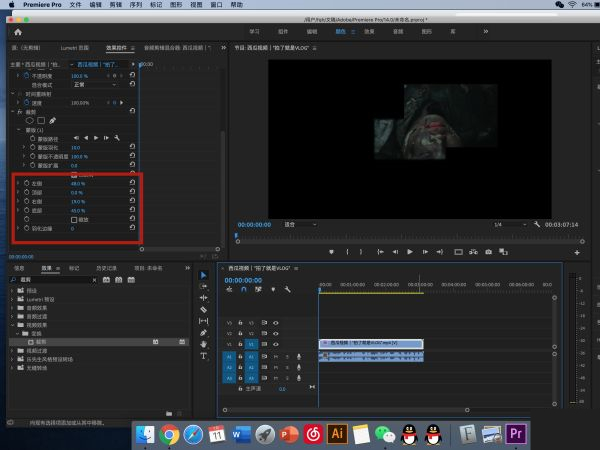Toggle V1 track lock
The width and height of the screenshot is (600, 450).
[x=240, y=344]
